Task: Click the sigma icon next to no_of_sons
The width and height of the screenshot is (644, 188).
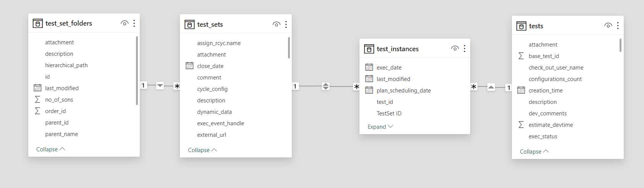Action: point(37,100)
